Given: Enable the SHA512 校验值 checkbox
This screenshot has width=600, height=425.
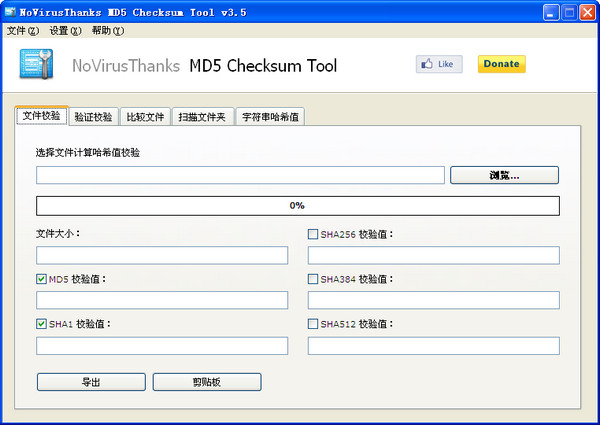Looking at the screenshot, I should [x=313, y=324].
